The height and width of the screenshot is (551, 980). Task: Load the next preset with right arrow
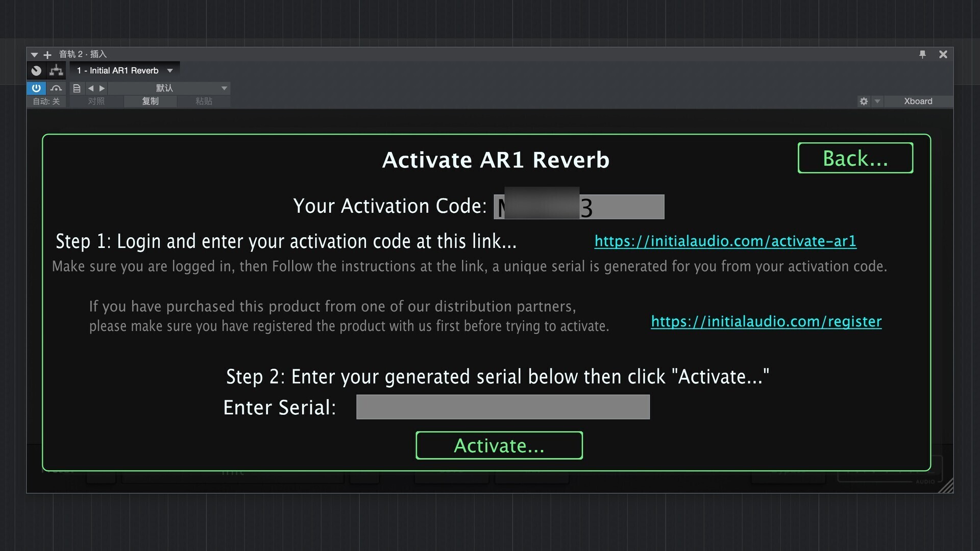[x=102, y=88]
